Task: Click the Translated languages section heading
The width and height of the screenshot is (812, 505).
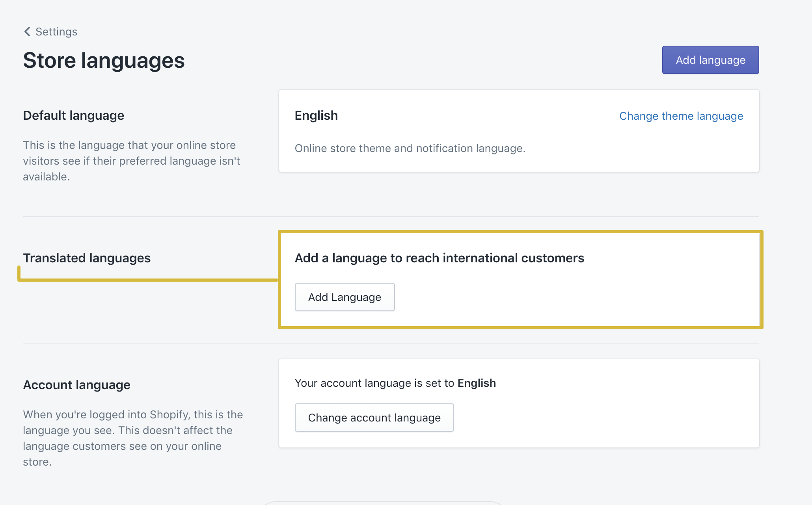Action: pos(87,258)
